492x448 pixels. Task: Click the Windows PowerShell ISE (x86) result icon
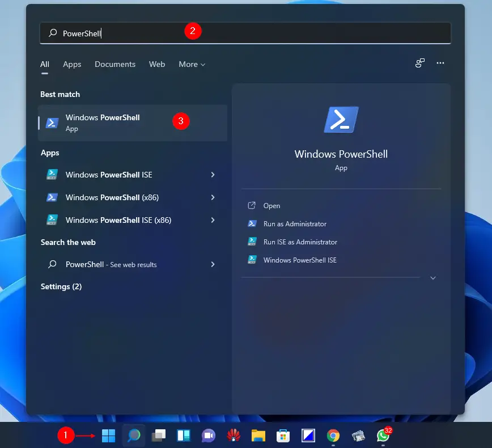pyautogui.click(x=52, y=220)
